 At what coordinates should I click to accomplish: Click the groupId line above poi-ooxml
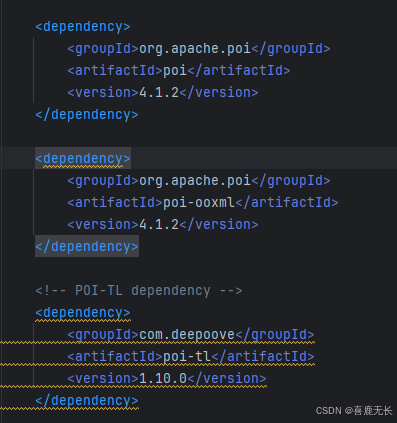199,181
